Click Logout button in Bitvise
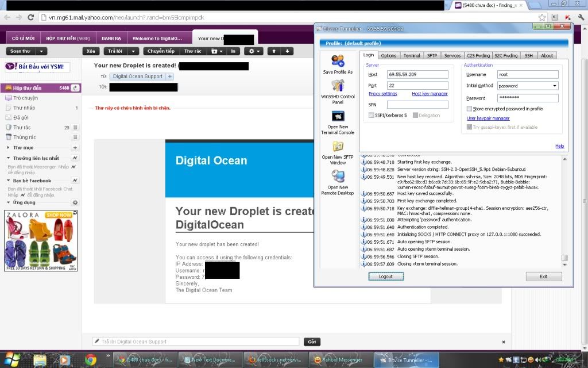 click(385, 277)
